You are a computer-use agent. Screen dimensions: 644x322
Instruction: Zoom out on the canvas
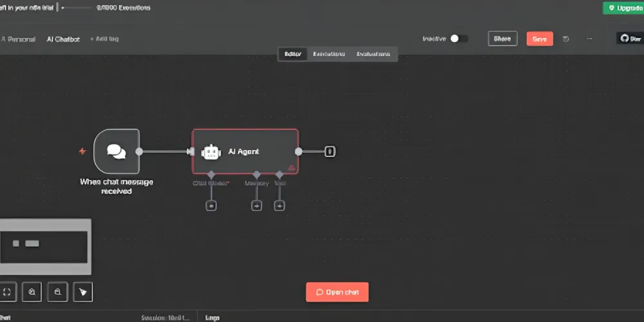[x=57, y=292]
